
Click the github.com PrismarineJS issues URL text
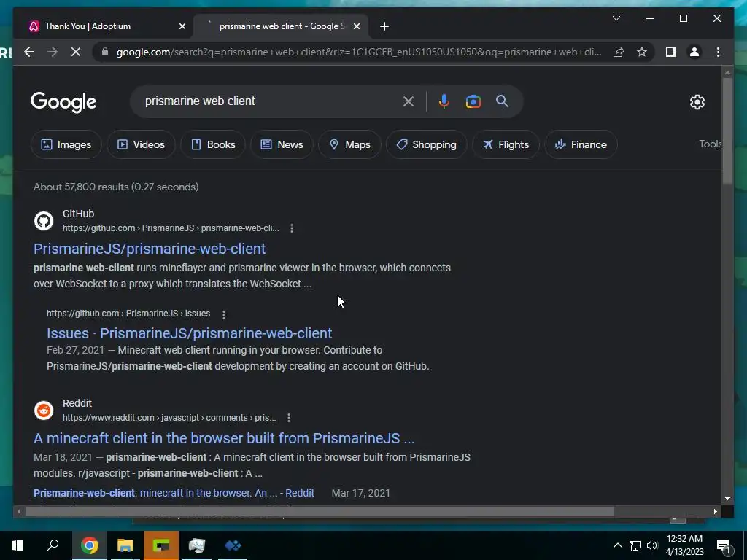128,314
